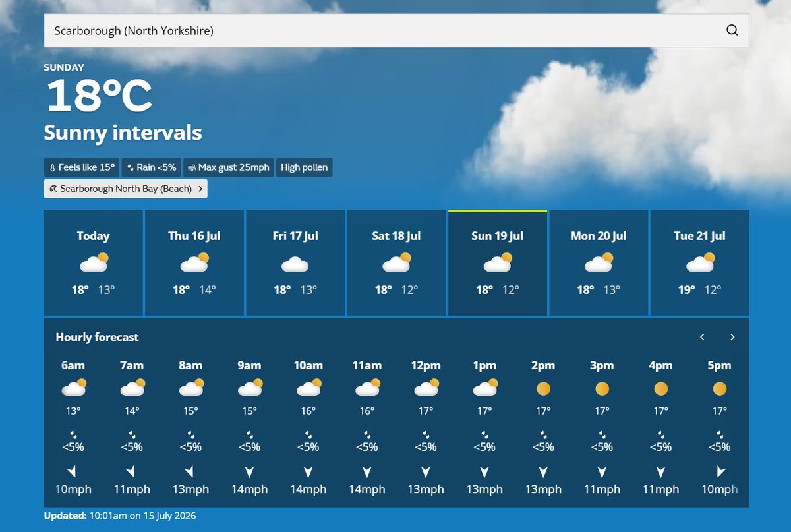Click the 5pm sunny weather icon

click(x=720, y=389)
